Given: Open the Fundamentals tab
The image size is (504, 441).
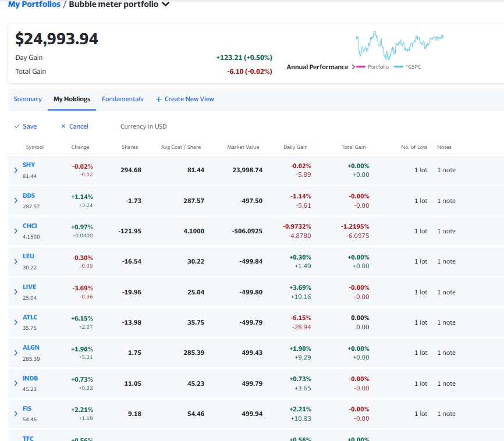Looking at the screenshot, I should point(122,99).
